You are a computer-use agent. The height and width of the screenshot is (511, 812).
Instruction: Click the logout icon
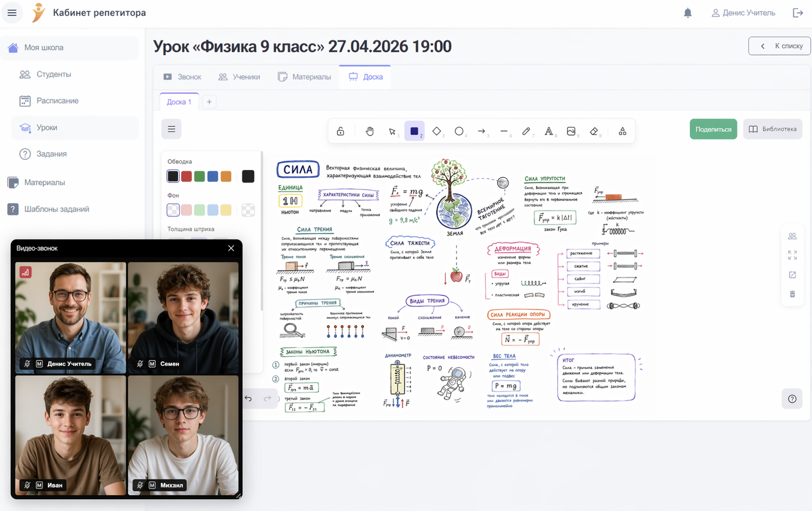pos(798,13)
